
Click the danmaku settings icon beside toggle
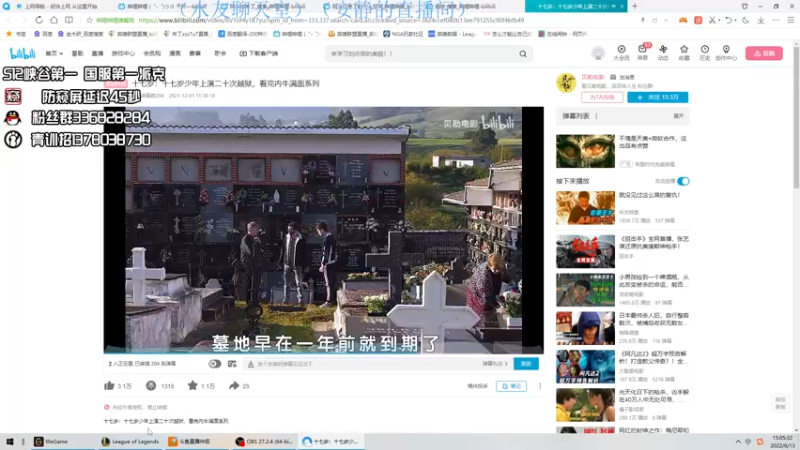[x=232, y=364]
